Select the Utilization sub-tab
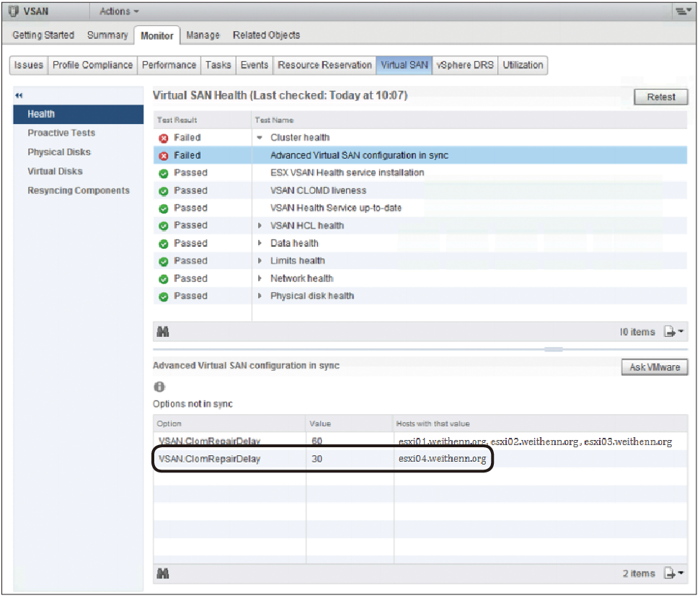The width and height of the screenshot is (700, 598). click(x=523, y=65)
